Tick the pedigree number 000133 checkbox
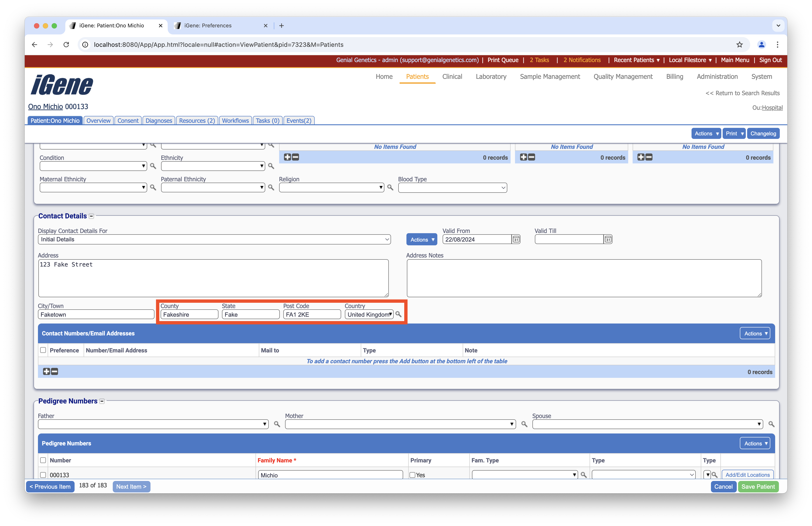 (43, 475)
